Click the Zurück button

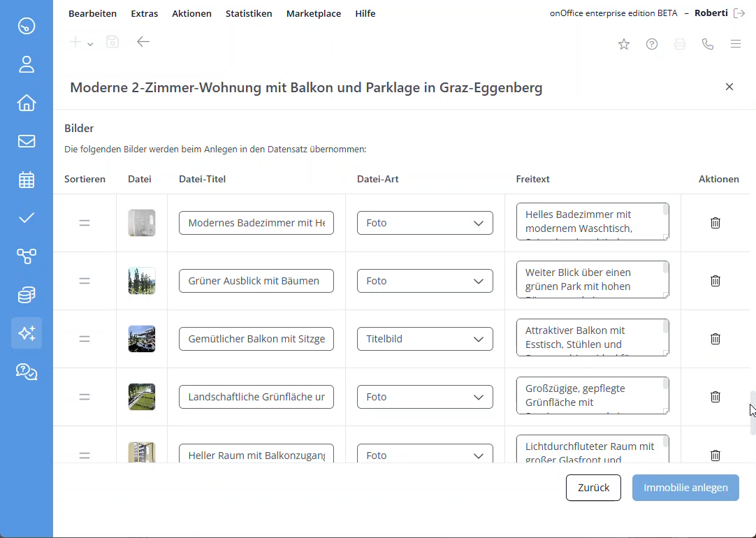pos(593,488)
